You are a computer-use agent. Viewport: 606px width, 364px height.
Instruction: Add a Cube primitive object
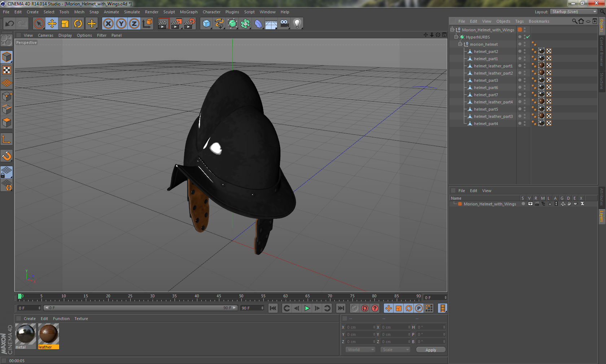[206, 24]
